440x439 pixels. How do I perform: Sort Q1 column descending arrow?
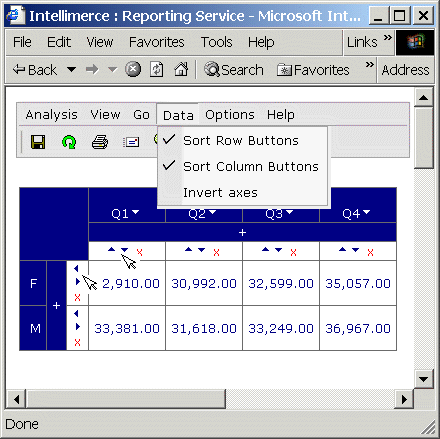124,250
